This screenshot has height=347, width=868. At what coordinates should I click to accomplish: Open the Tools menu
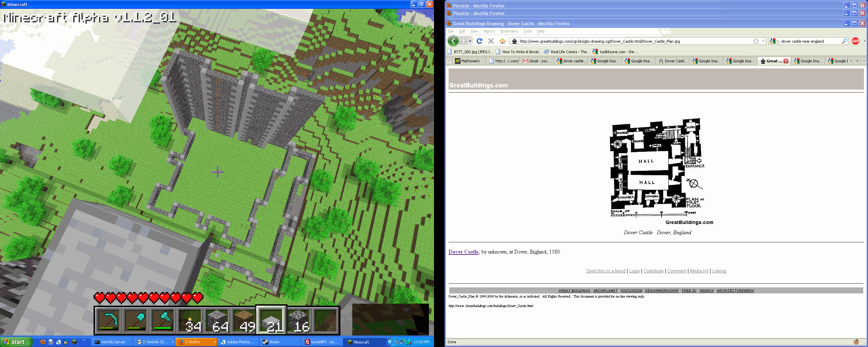pyautogui.click(x=527, y=31)
